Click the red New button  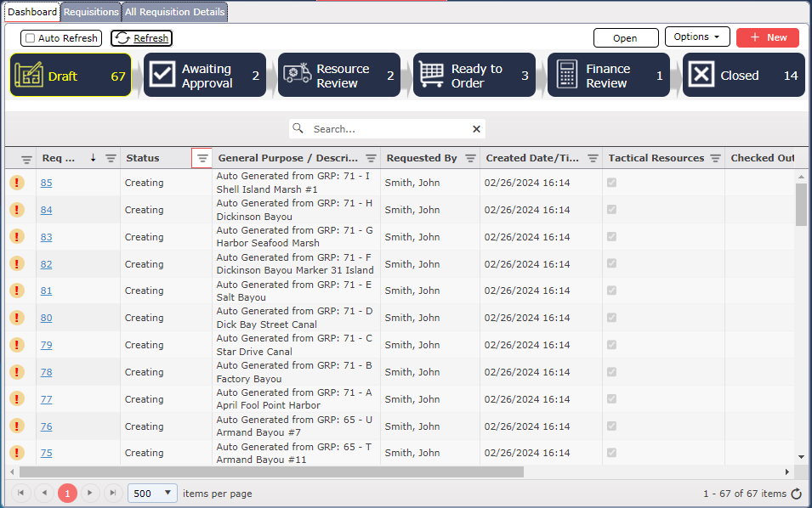point(767,37)
